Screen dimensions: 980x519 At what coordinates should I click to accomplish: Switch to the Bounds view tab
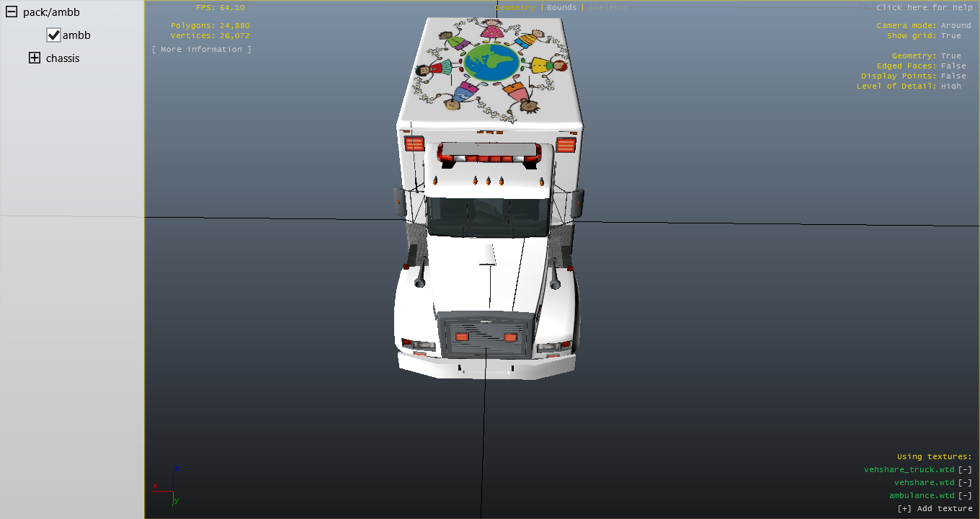click(x=561, y=7)
